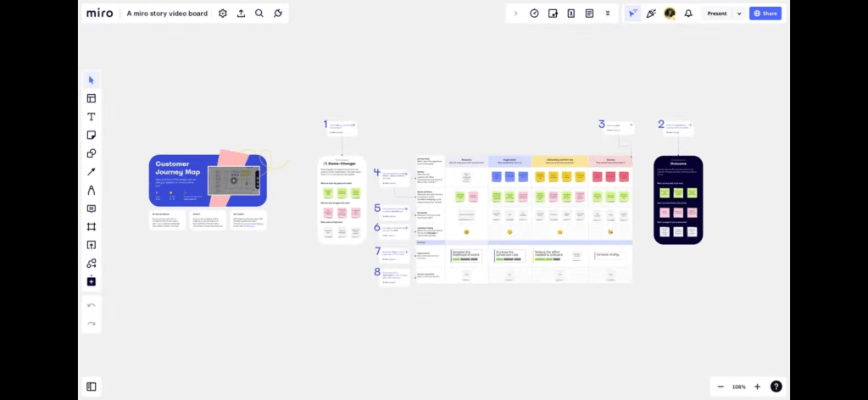Start the timer tool

[x=534, y=14]
